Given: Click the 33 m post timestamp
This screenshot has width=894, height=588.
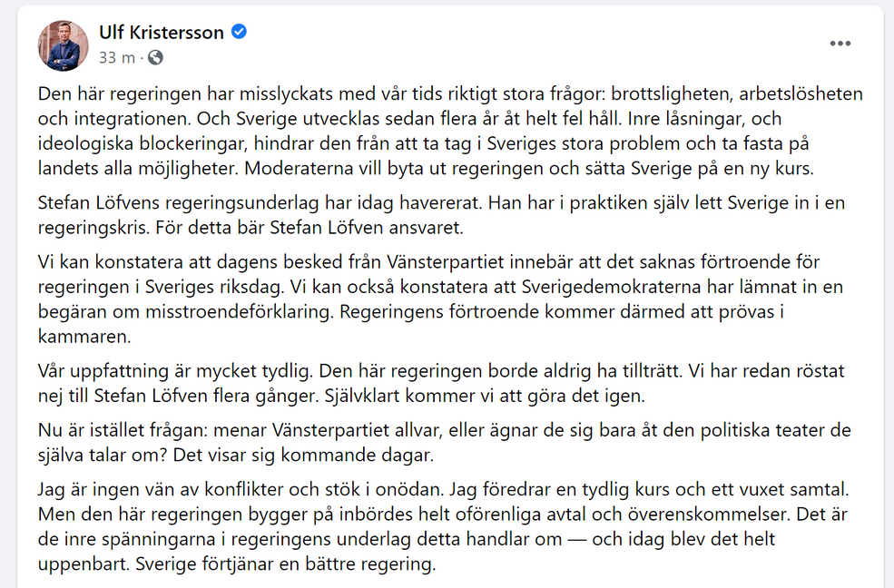Looking at the screenshot, I should (x=117, y=57).
